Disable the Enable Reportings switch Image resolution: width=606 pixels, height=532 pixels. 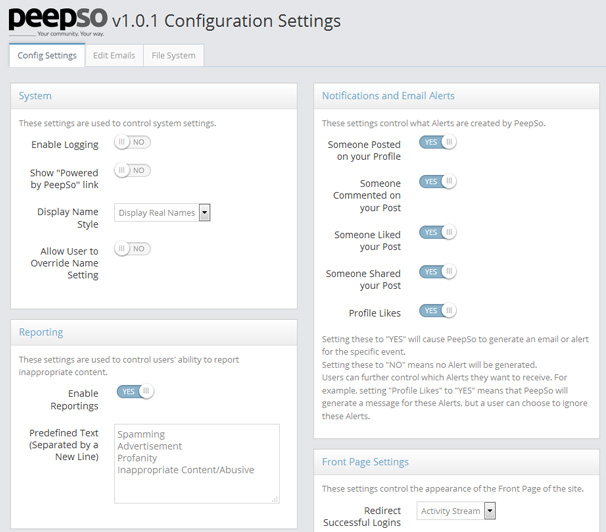[x=135, y=391]
